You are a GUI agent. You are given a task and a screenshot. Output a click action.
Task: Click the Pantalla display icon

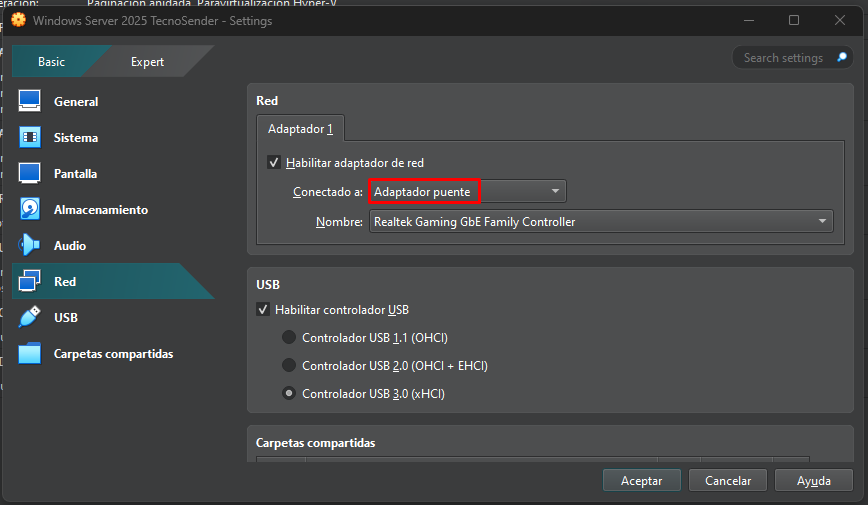(29, 173)
